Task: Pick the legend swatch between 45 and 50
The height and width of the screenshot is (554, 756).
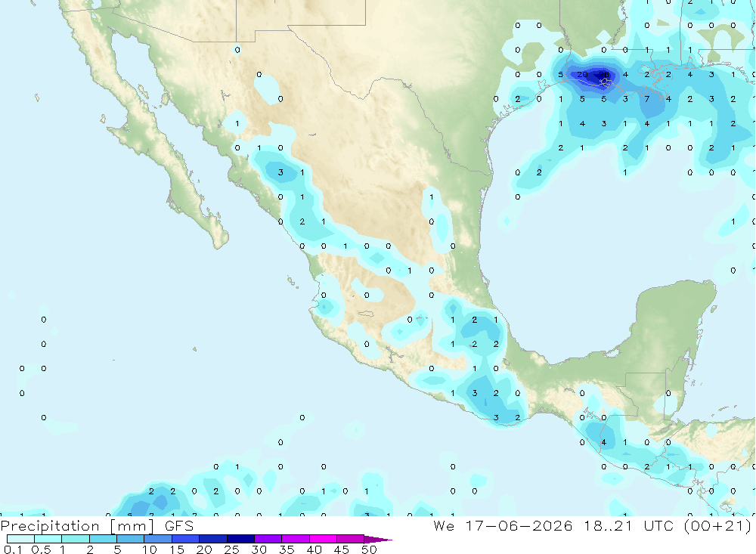Action: click(x=351, y=539)
